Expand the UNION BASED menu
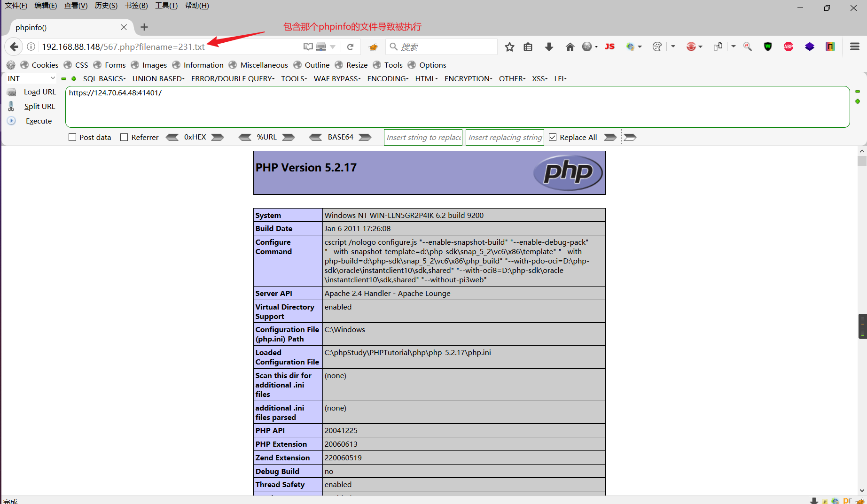Image resolution: width=867 pixels, height=504 pixels. [x=158, y=78]
